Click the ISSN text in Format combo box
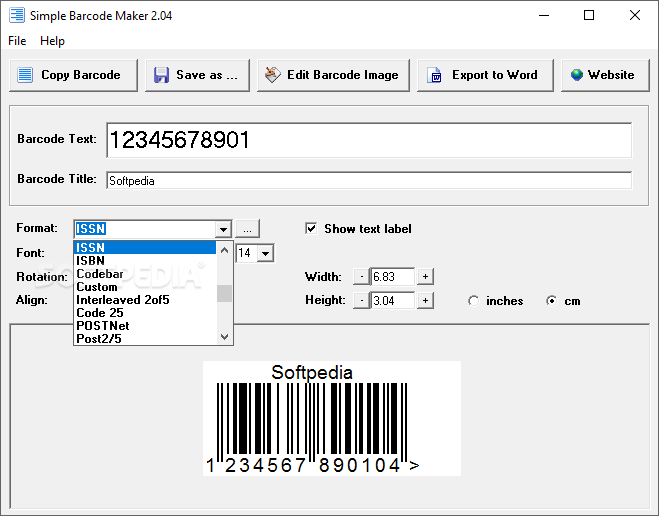This screenshot has width=659, height=516. click(x=91, y=229)
